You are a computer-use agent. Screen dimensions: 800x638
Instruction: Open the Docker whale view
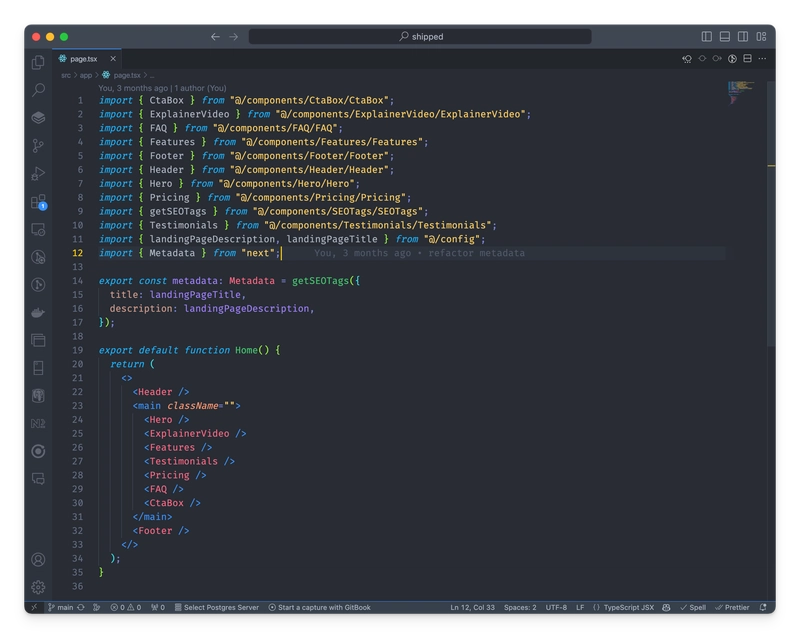coord(38,312)
